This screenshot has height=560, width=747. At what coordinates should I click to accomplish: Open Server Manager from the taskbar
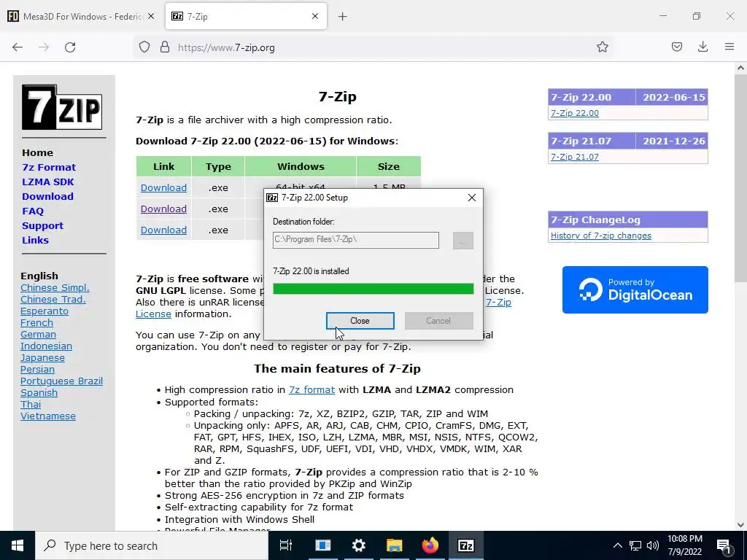point(322,545)
